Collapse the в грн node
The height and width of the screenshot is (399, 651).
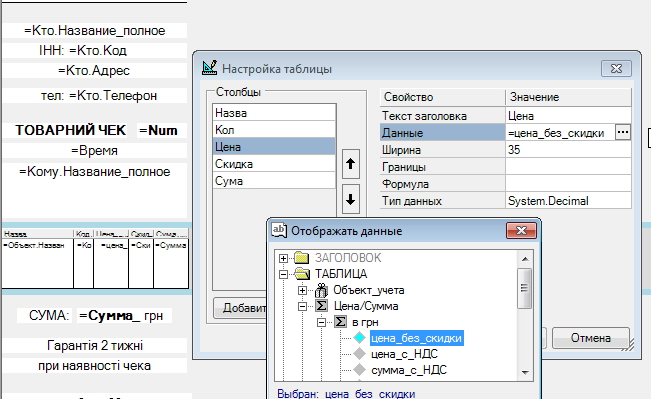coord(321,322)
